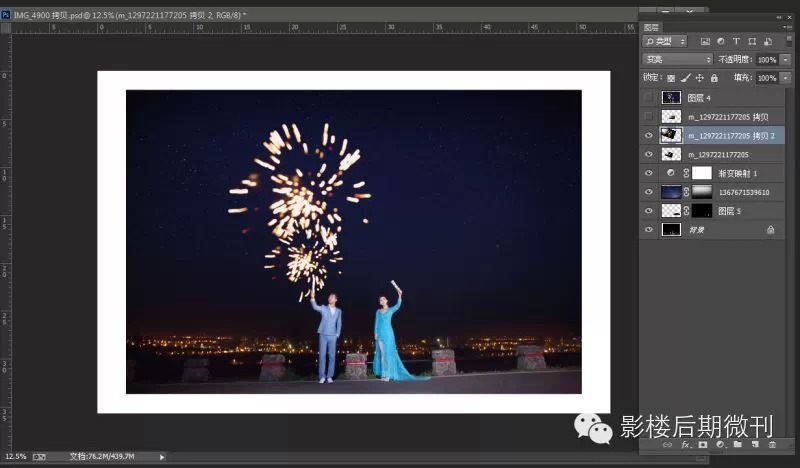This screenshot has height=468, width=800.
Task: Create new fill or adjustment layer icon
Action: click(x=720, y=445)
